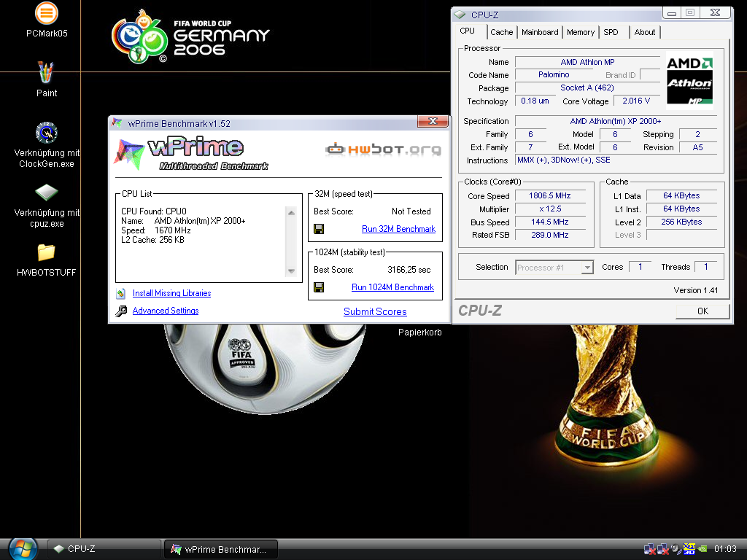Select the ClockGen.exe shortcut icon

tap(47, 133)
